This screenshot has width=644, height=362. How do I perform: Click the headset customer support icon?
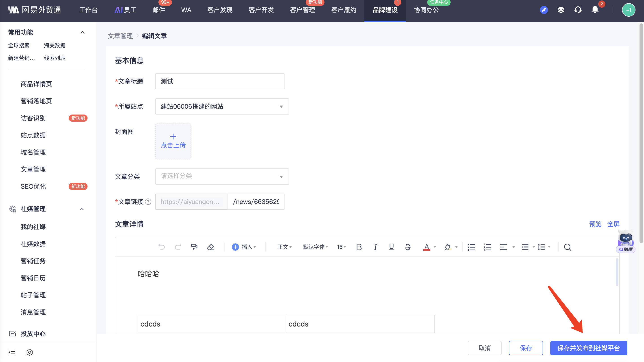click(x=578, y=10)
